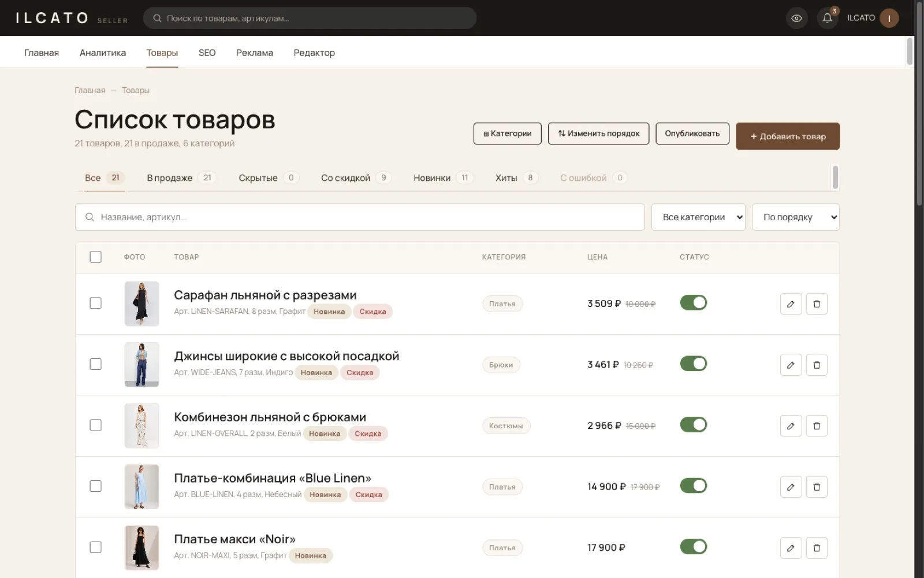Image resolution: width=924 pixels, height=578 pixels.
Task: Switch to С ошибкой tab
Action: tap(593, 178)
